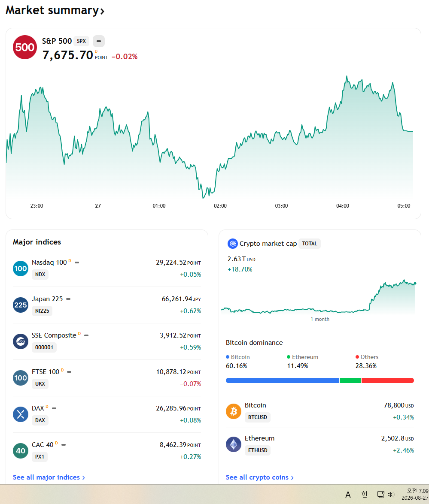Screen dimensions: 429x504
Task: Open the SSE Composite index name
Action: point(54,335)
